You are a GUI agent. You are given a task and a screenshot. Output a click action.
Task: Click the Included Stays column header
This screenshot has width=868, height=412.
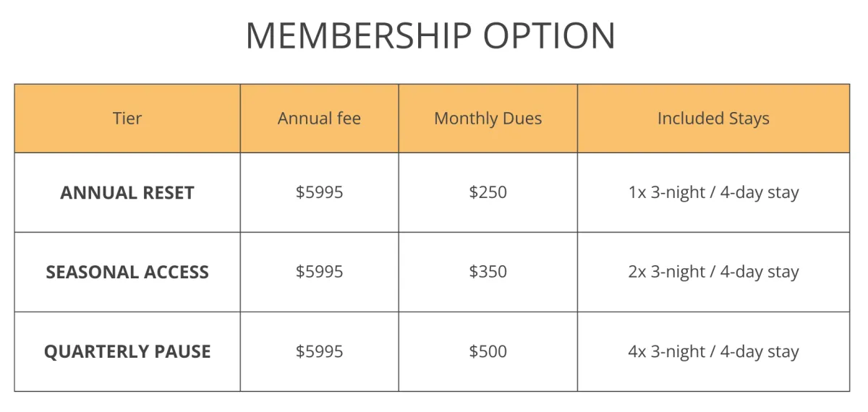click(713, 119)
